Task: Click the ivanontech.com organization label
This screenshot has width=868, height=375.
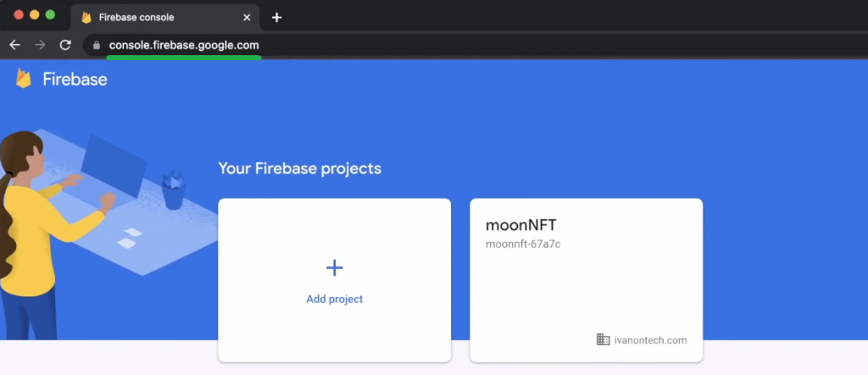Action: (x=650, y=340)
